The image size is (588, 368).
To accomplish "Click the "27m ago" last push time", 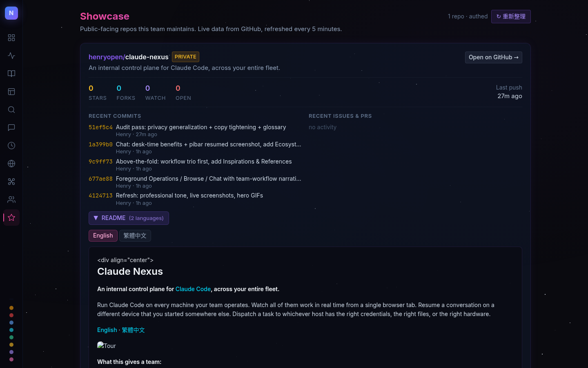I will (x=510, y=96).
